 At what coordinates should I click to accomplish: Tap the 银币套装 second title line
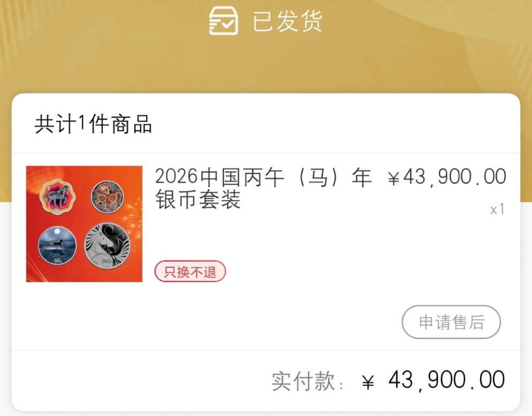(198, 200)
